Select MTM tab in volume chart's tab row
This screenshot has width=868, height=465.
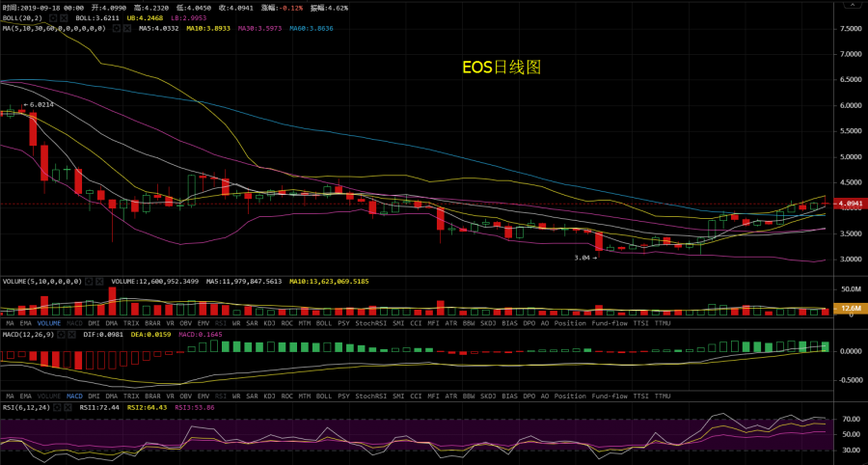305,322
